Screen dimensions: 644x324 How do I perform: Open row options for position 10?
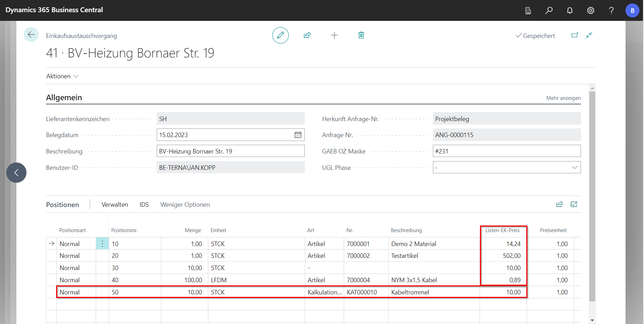point(102,244)
